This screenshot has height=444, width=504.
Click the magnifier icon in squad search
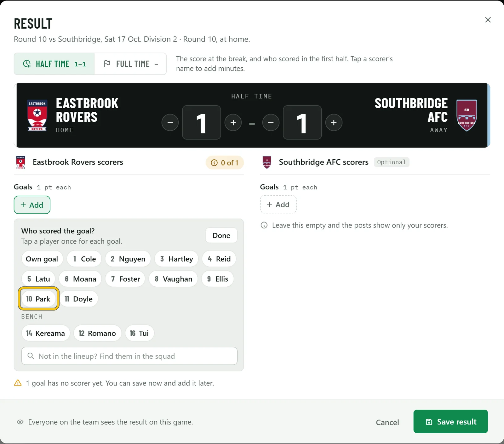coord(31,356)
